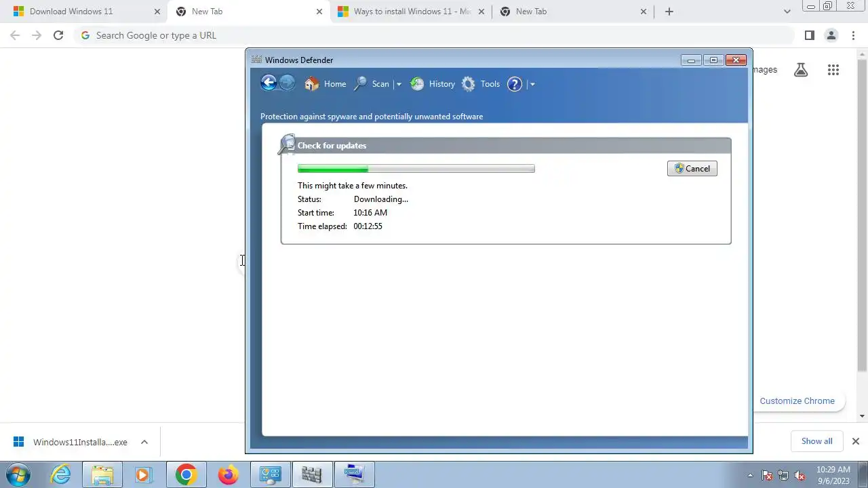The image size is (868, 488).
Task: Click the network tray icon
Action: [x=783, y=475]
